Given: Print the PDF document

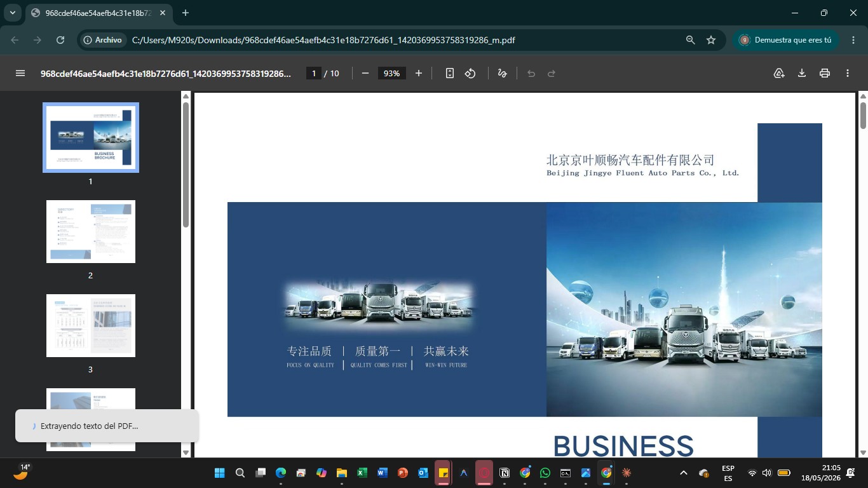Looking at the screenshot, I should click(x=825, y=73).
